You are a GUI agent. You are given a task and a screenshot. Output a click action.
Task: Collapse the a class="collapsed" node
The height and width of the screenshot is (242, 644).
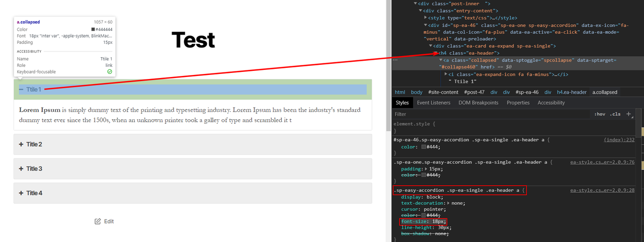click(x=441, y=60)
